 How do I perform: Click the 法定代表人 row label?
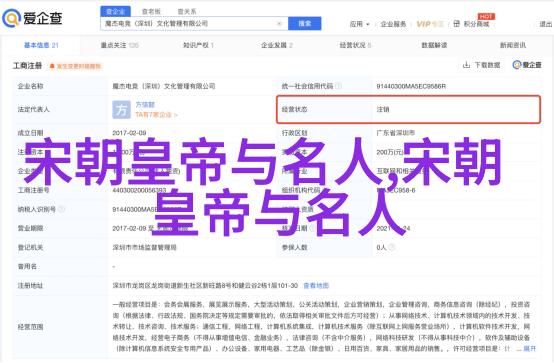pos(34,110)
